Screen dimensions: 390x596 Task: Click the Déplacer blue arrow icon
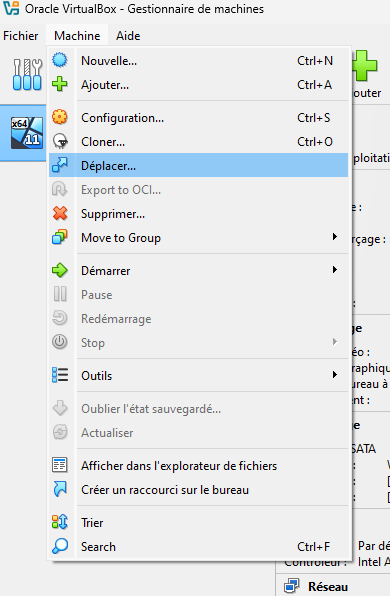pyautogui.click(x=60, y=165)
